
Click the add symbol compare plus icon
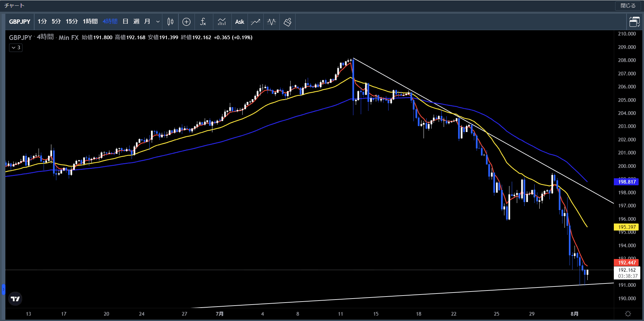pyautogui.click(x=186, y=22)
